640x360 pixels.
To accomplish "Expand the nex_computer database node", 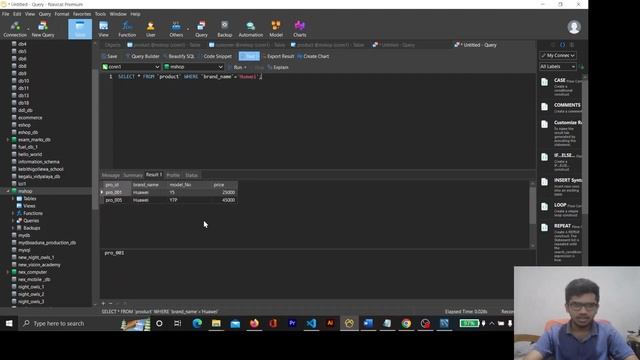I will (x=7, y=272).
